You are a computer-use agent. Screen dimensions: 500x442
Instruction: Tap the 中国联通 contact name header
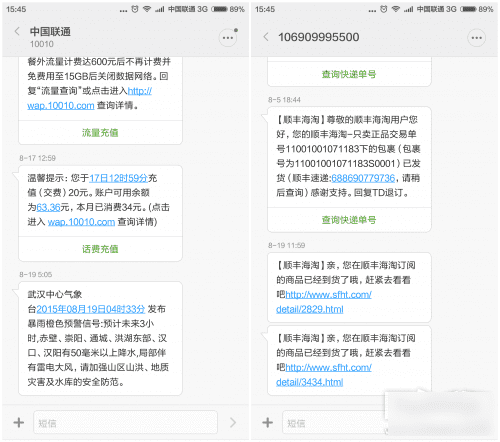point(50,32)
